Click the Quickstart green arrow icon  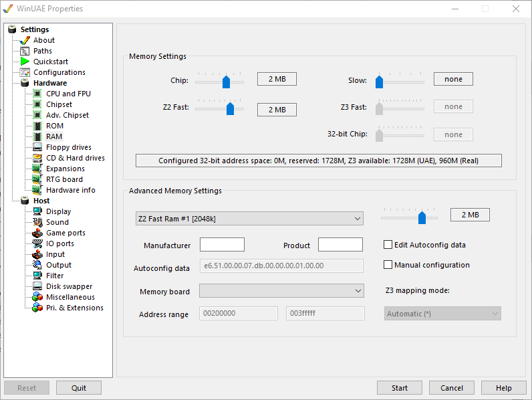(25, 62)
